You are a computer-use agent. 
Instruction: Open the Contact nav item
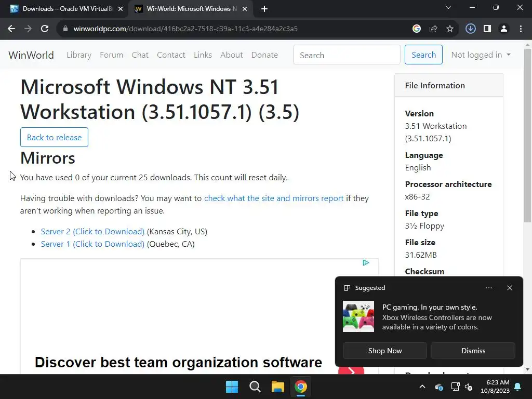(171, 55)
